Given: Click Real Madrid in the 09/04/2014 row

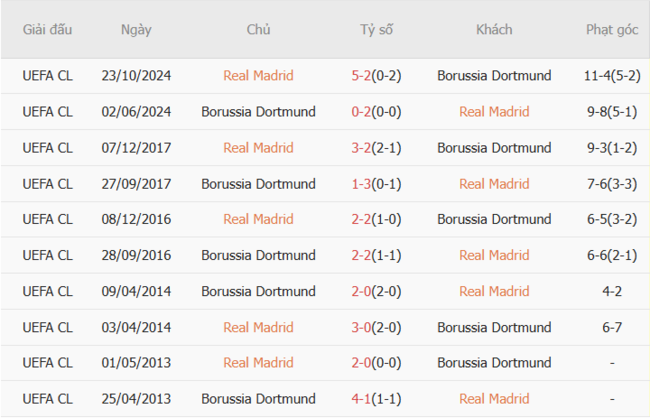Looking at the screenshot, I should (494, 291).
